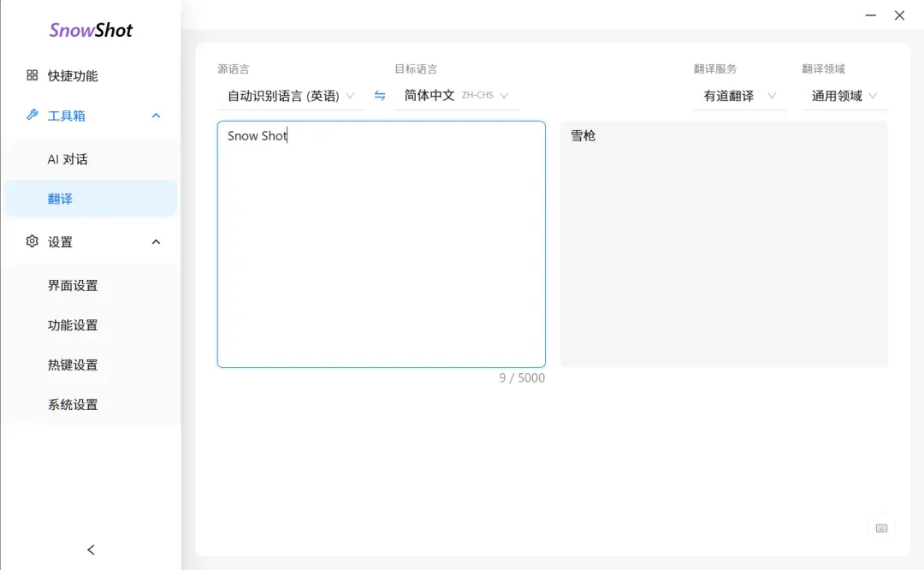This screenshot has width=924, height=570.
Task: Click the 源语言 label
Action: coord(234,69)
